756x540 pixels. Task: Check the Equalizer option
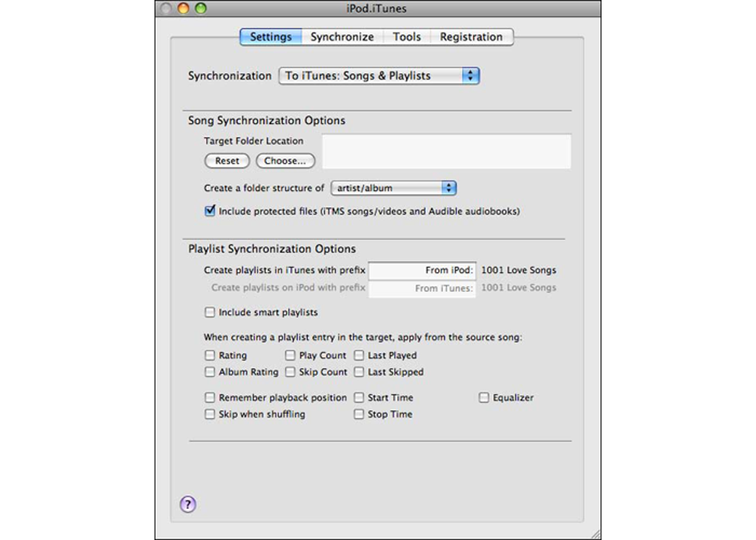pyautogui.click(x=483, y=398)
